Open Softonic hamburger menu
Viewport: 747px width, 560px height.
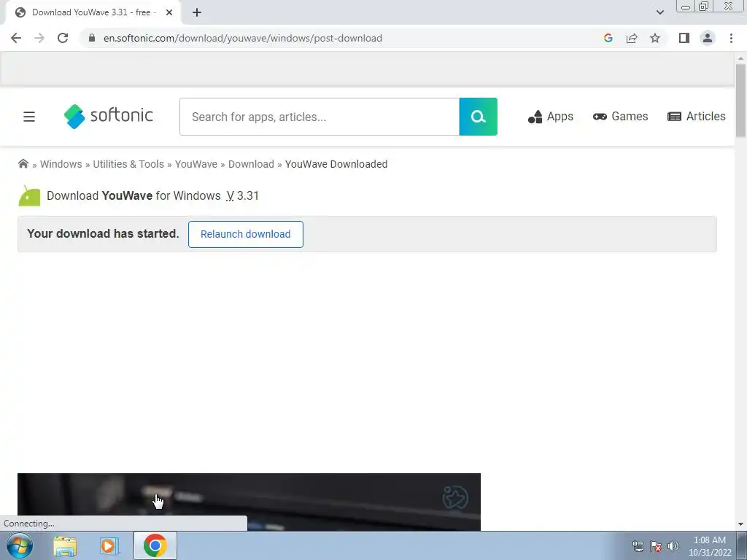pos(29,117)
